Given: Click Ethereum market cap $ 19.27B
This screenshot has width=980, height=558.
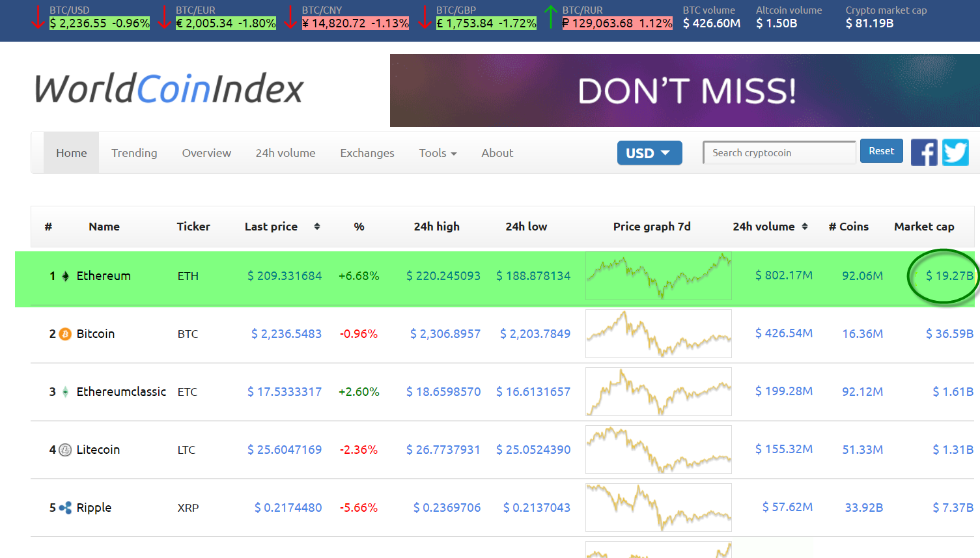Looking at the screenshot, I should [x=949, y=276].
